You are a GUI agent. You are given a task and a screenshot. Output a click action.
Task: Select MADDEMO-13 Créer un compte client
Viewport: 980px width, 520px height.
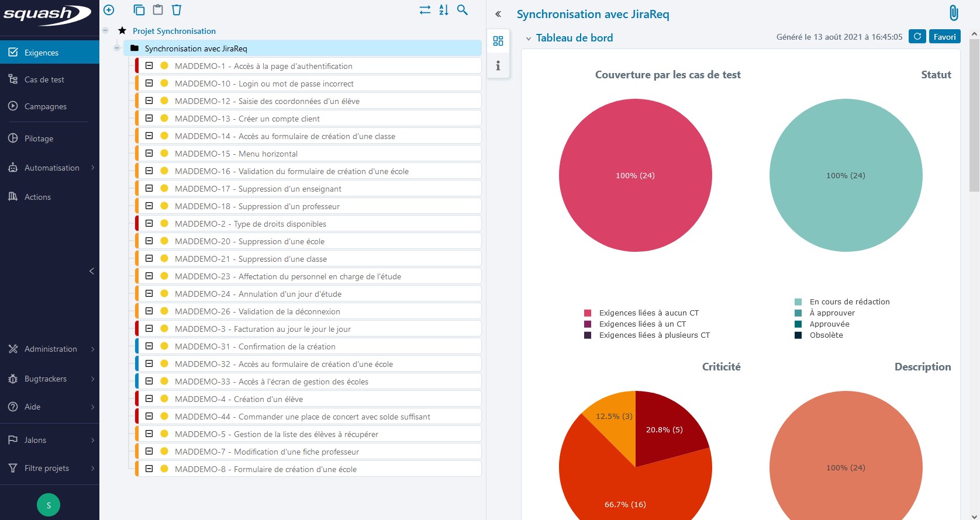pos(309,119)
